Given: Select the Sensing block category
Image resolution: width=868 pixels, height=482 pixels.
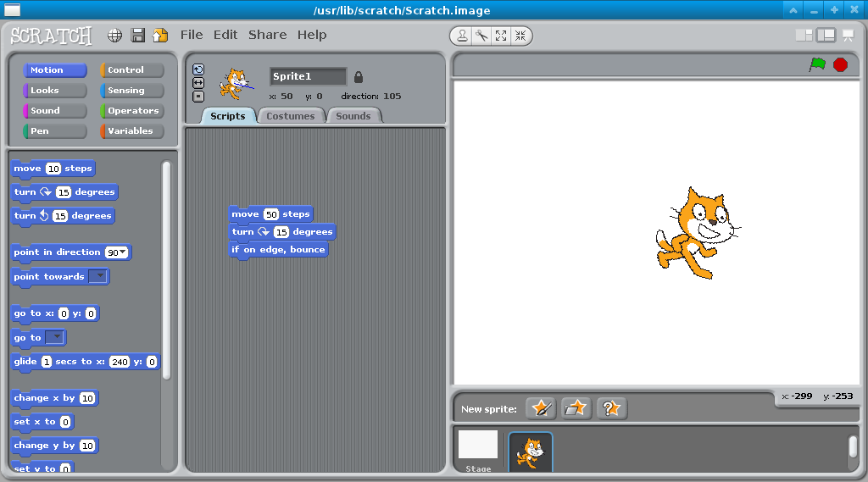Looking at the screenshot, I should (131, 90).
